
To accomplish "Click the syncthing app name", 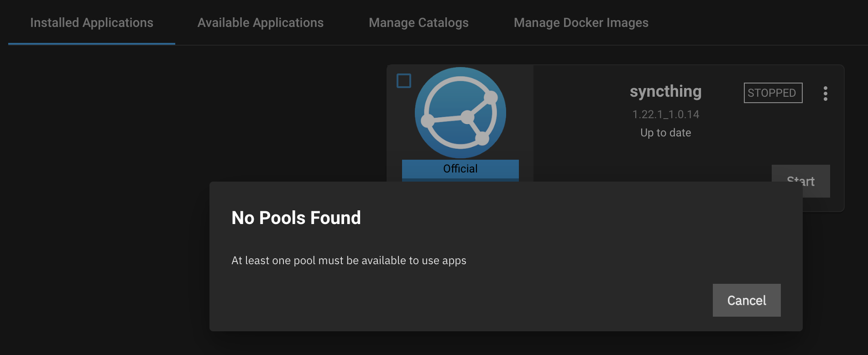I will 665,91.
